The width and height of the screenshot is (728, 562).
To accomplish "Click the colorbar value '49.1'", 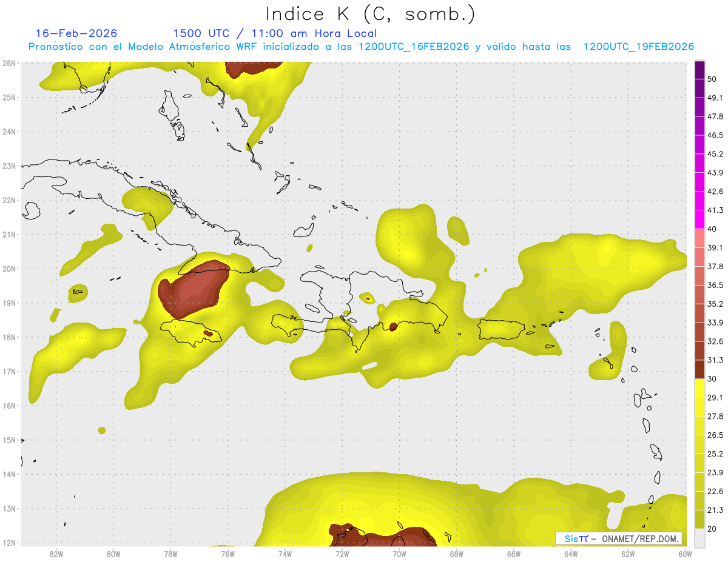I will 715,98.
